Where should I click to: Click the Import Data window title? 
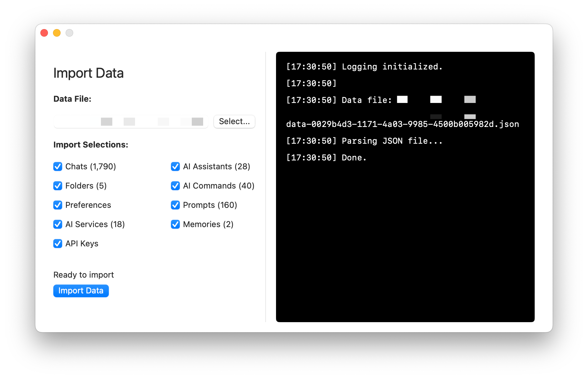pos(89,73)
